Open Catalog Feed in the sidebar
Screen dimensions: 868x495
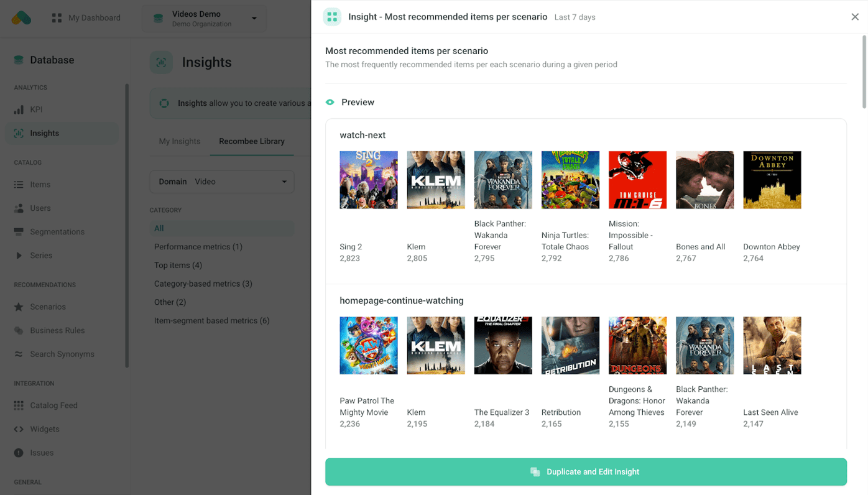pos(53,405)
